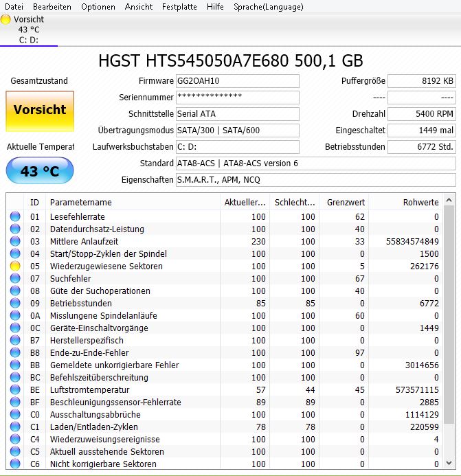
Task: Click status icon for Geräte-Einschaltvorgänge
Action: 15,328
